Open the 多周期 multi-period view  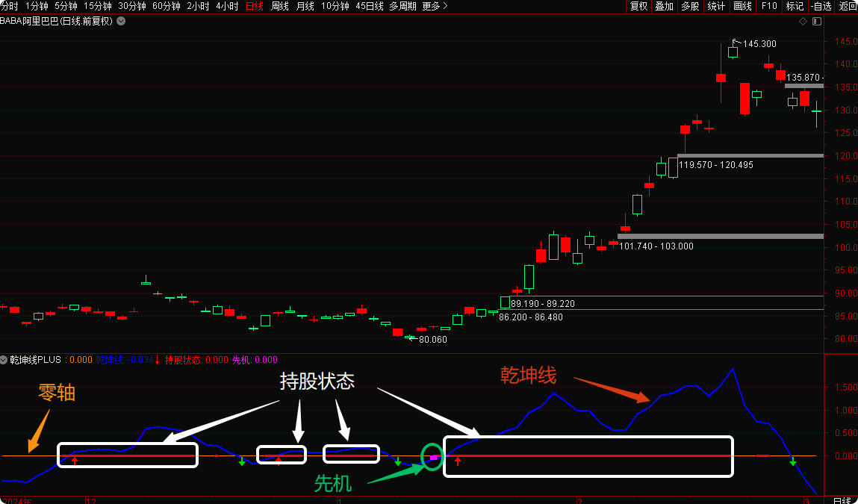402,6
